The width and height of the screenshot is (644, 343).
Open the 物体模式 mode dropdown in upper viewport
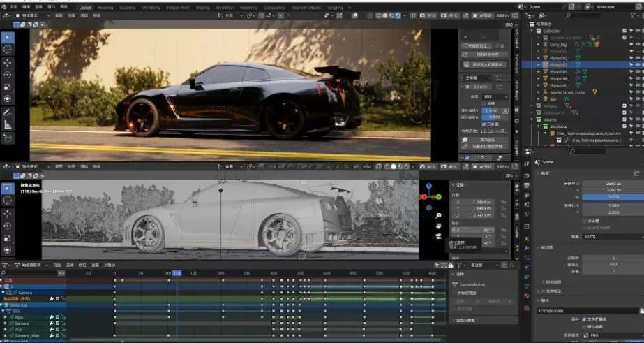point(32,15)
